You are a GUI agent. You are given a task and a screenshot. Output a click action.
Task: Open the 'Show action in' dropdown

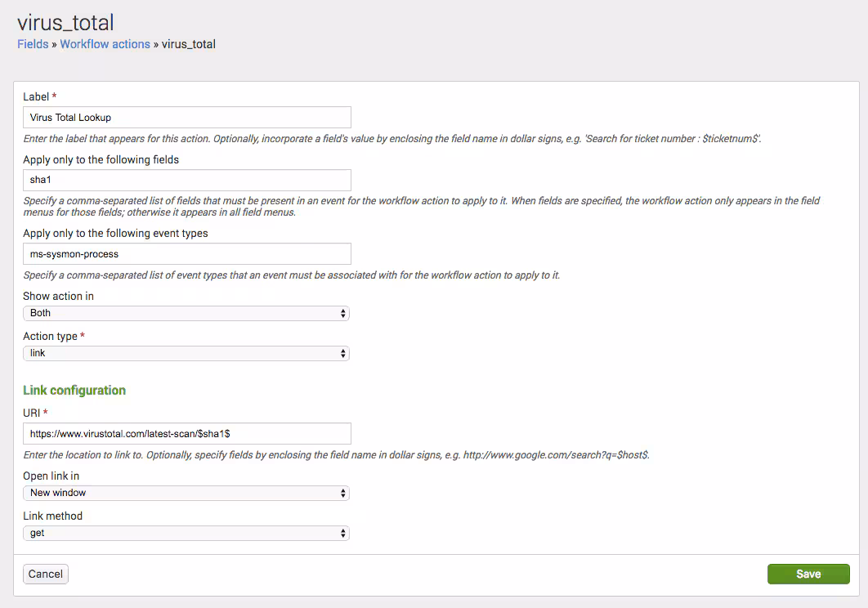click(x=186, y=313)
